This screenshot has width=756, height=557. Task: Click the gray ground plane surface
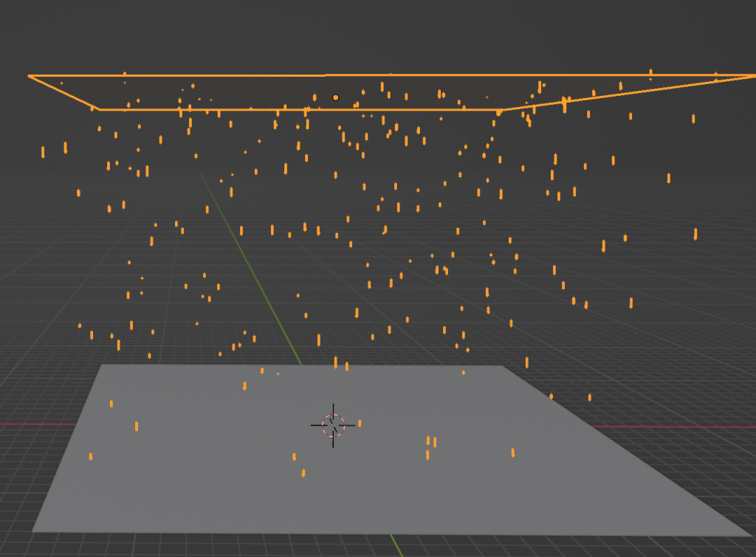pyautogui.click(x=221, y=480)
